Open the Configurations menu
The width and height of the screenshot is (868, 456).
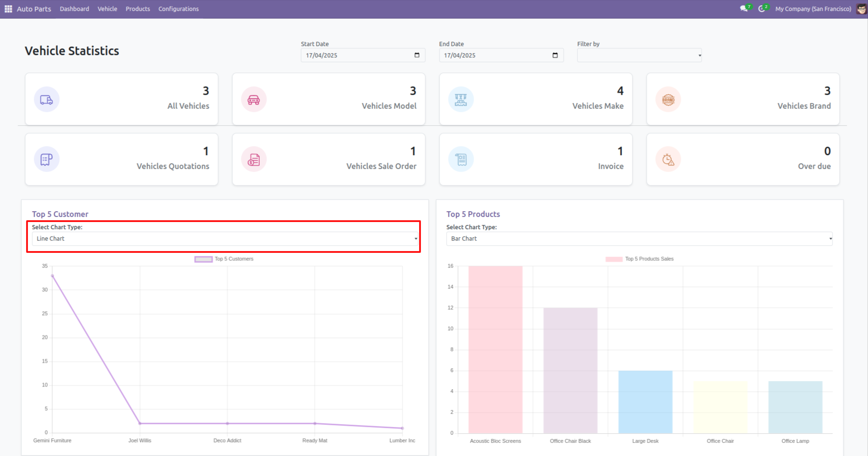pyautogui.click(x=178, y=9)
